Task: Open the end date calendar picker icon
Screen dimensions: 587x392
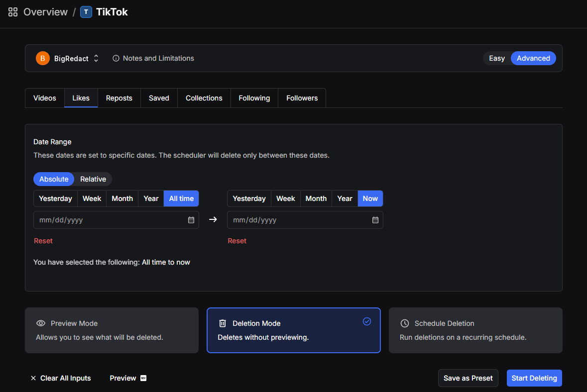Action: pyautogui.click(x=375, y=220)
